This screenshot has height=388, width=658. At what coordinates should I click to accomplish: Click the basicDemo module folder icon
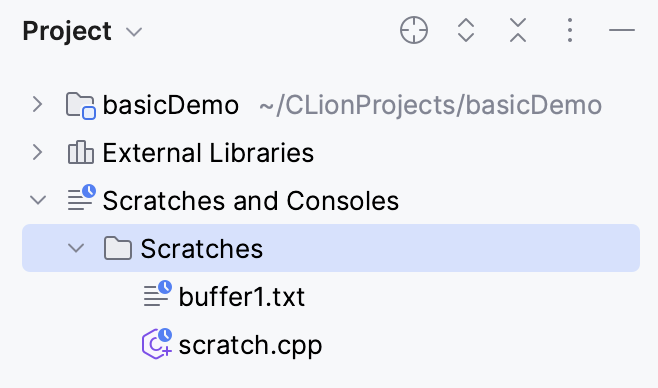click(81, 105)
